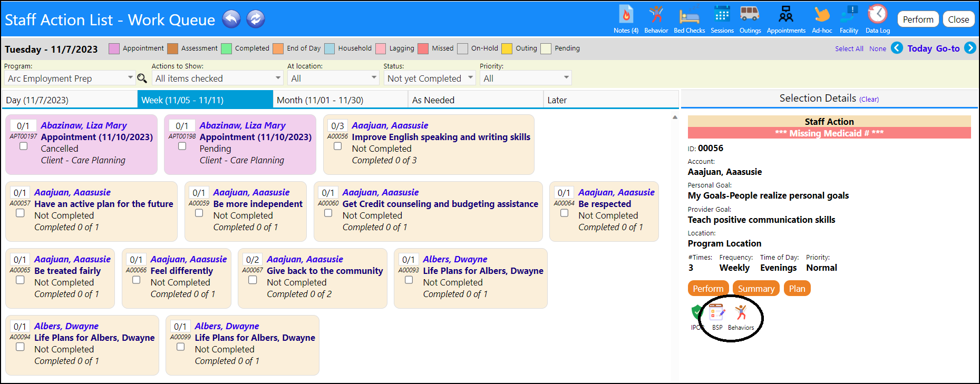The height and width of the screenshot is (384, 980).
Task: Click the Go-to link
Action: (948, 48)
